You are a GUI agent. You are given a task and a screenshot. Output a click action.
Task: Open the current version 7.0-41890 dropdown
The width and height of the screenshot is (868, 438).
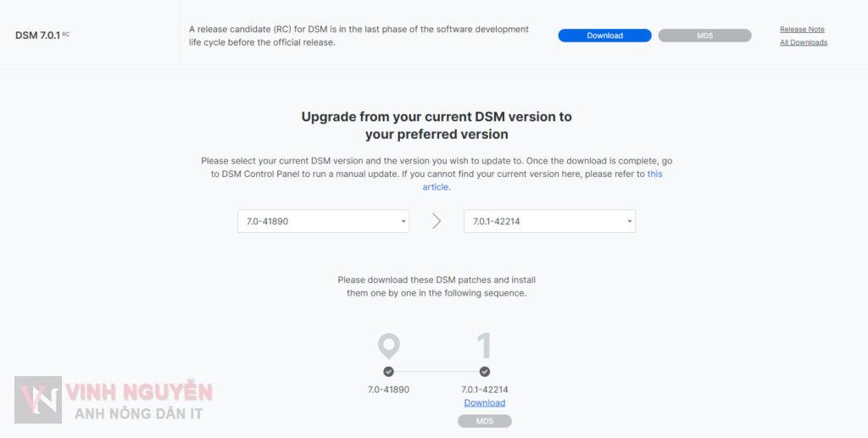(x=323, y=221)
